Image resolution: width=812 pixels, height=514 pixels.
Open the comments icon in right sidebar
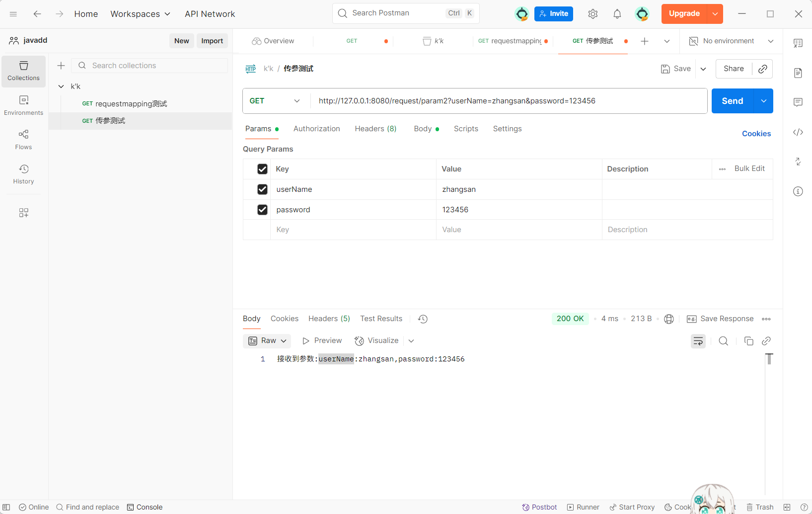[798, 102]
